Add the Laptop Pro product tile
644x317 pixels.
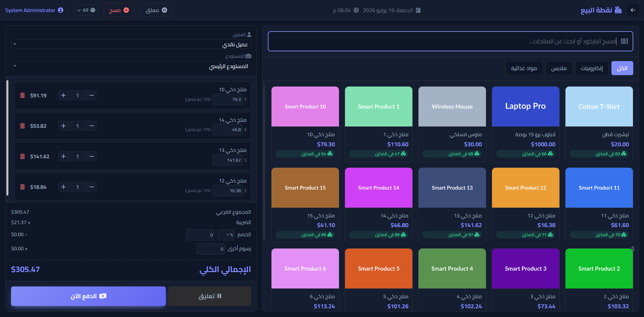526,124
